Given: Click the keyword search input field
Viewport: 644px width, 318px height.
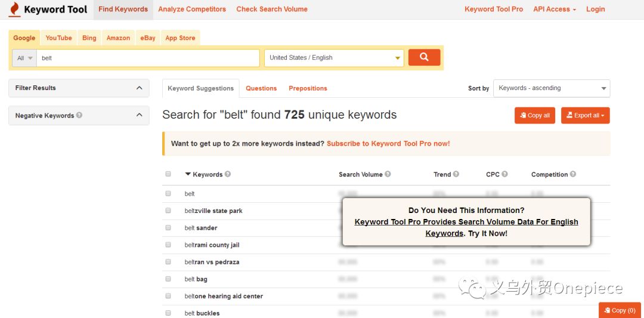Looking at the screenshot, I should coord(148,58).
